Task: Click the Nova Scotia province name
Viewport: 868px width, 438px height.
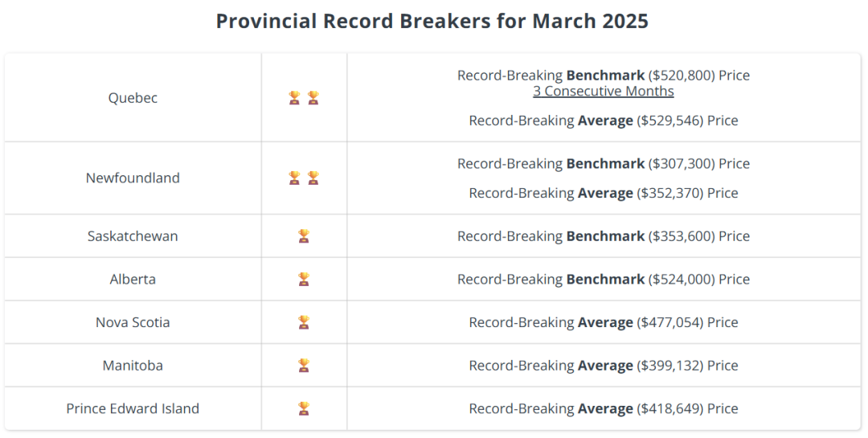Action: pyautogui.click(x=133, y=323)
